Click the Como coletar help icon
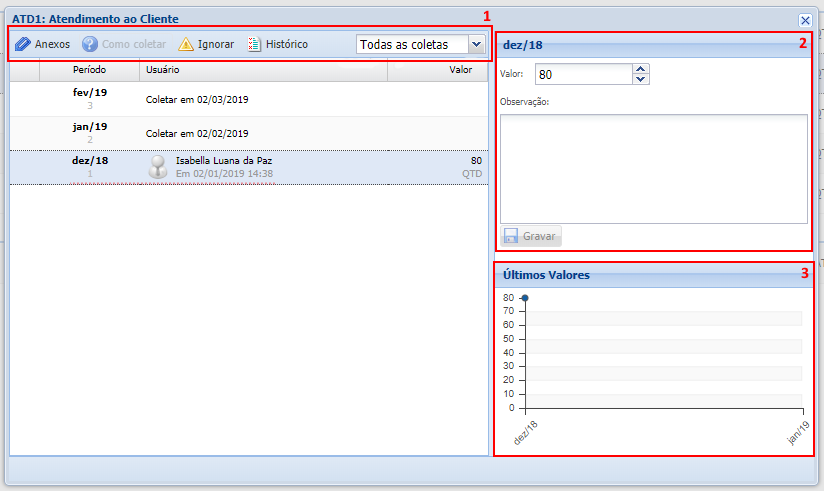Viewport: 824px width, 491px height. point(90,44)
